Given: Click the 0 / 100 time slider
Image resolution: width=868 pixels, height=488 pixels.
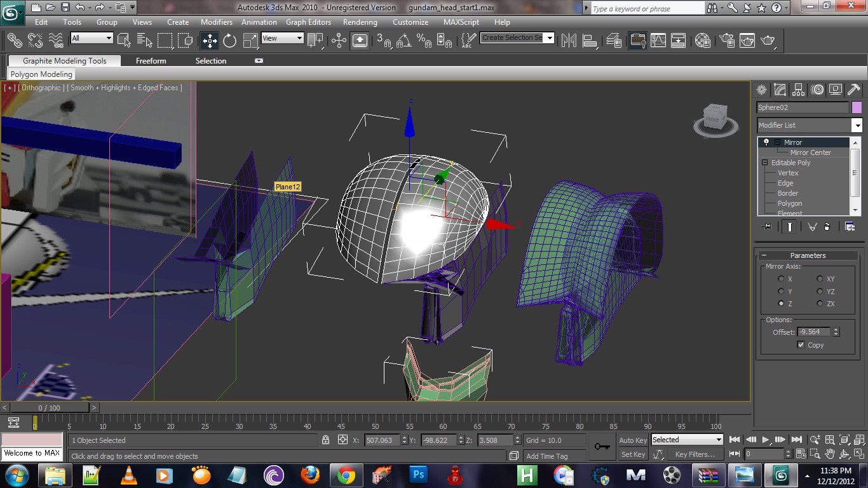Looking at the screenshot, I should pos(50,408).
